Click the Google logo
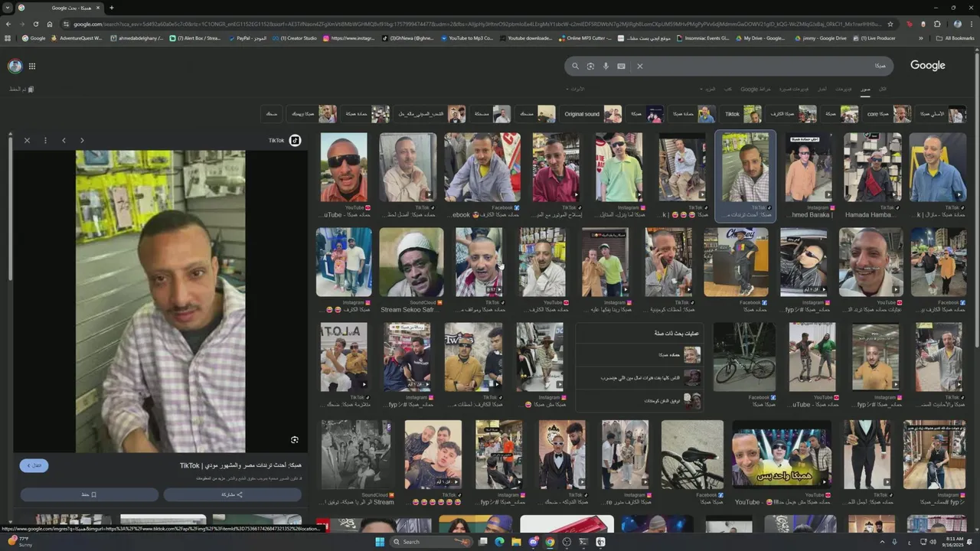Image resolution: width=980 pixels, height=551 pixels. (927, 66)
